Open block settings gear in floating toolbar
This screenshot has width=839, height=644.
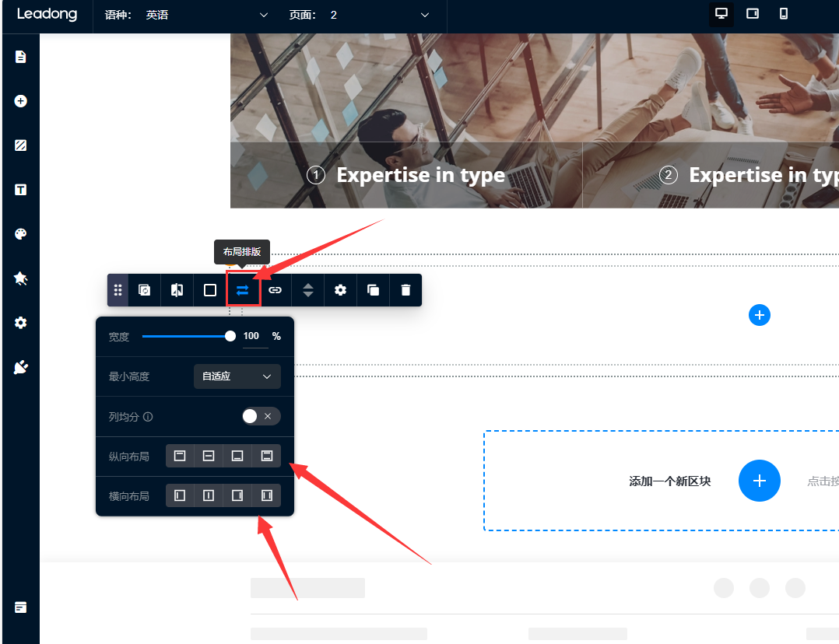tap(340, 290)
